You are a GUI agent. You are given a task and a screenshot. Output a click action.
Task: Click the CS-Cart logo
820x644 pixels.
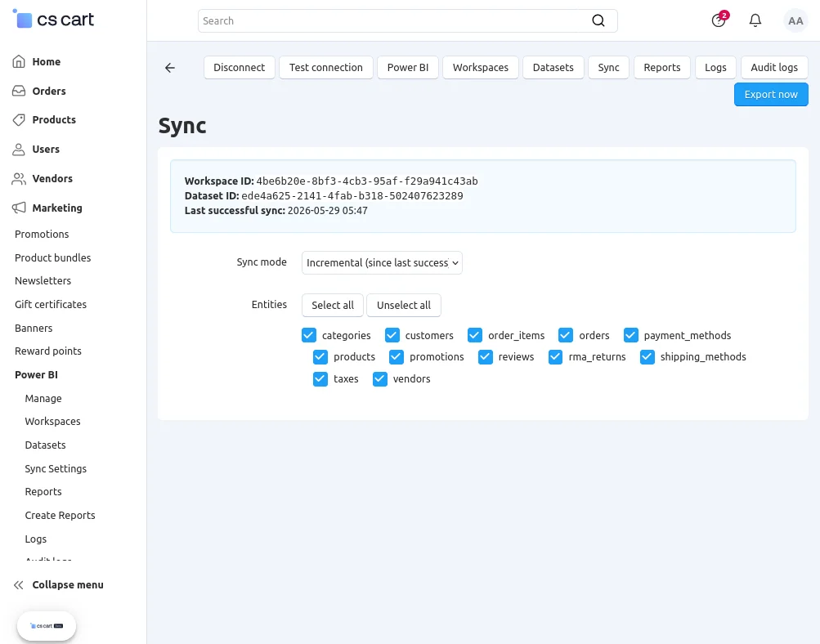point(53,20)
